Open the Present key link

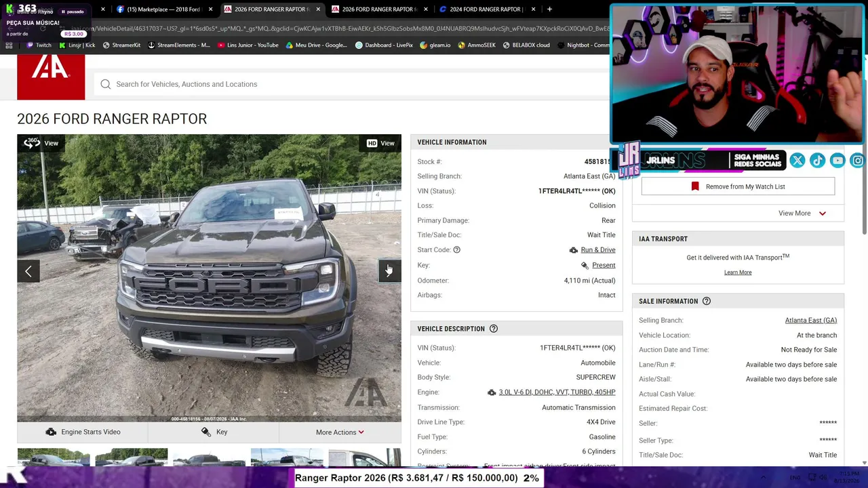[x=604, y=266]
